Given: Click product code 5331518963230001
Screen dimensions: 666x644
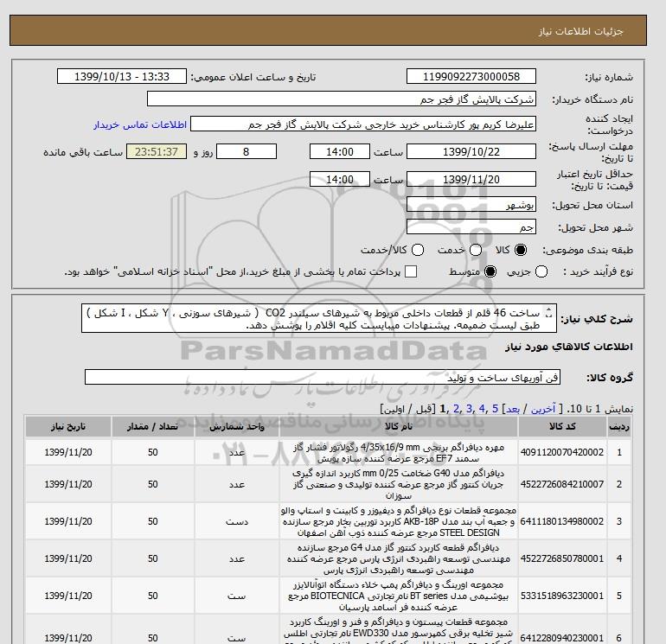Looking at the screenshot, I should 562,596.
